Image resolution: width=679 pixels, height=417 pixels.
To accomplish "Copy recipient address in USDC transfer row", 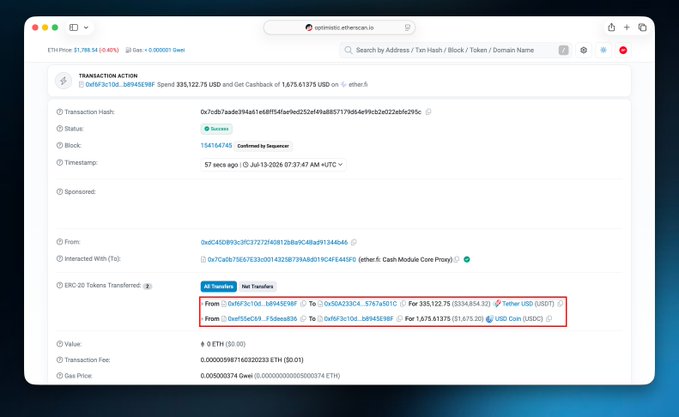I will tap(400, 319).
